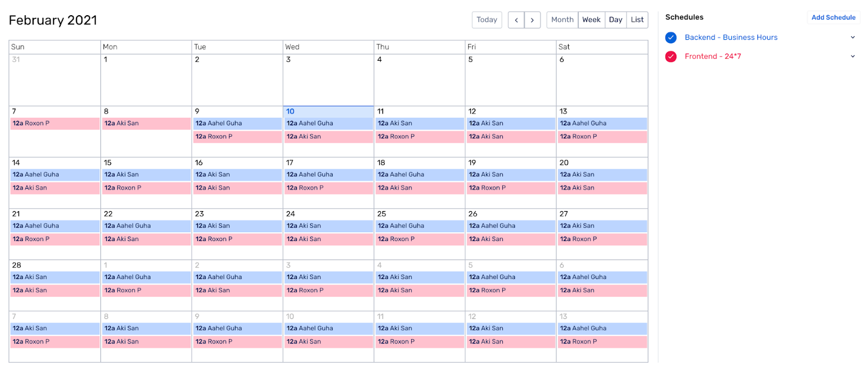Switch to List view
868x369 pixels.
[637, 20]
